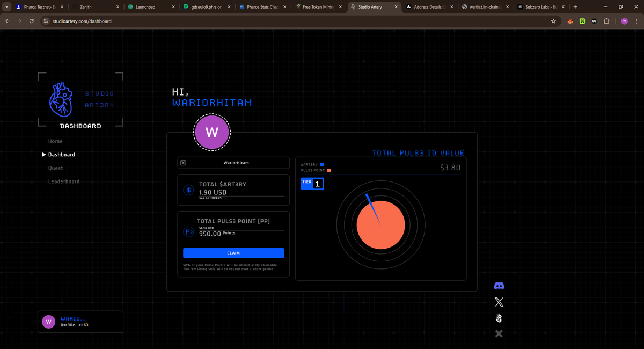Open the waitlist.lin-chain tab

pyautogui.click(x=485, y=7)
